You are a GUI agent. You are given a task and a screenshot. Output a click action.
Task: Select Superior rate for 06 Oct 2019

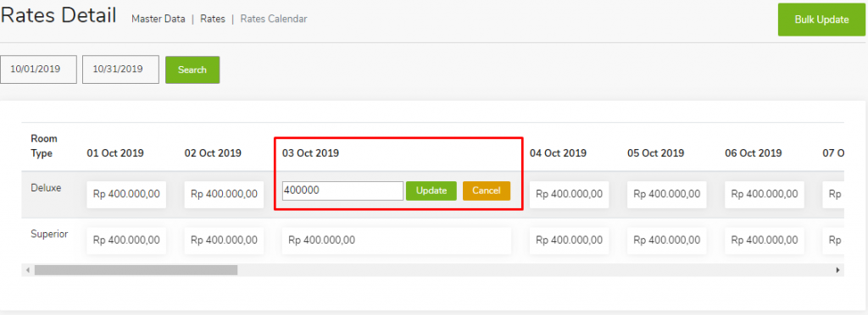[765, 240]
